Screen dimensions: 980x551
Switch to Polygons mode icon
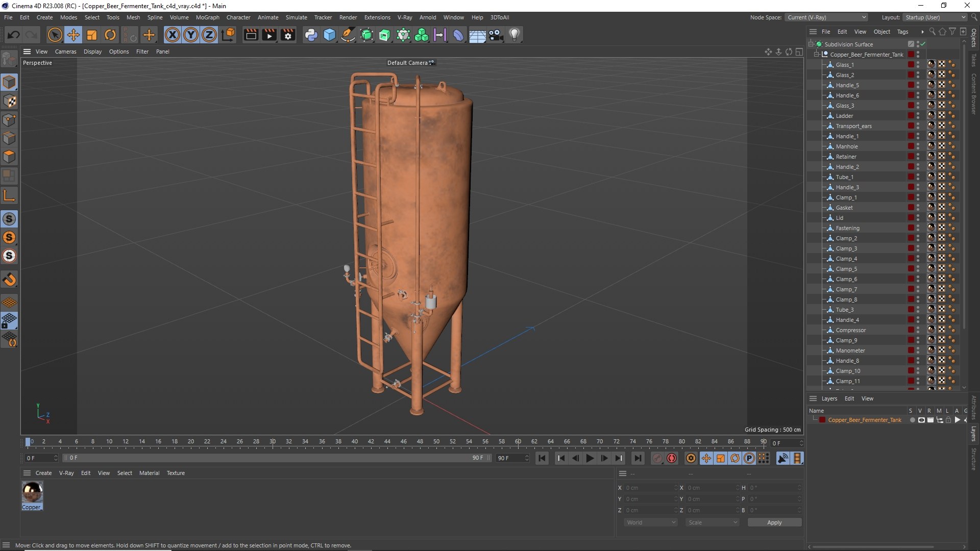pos(9,157)
